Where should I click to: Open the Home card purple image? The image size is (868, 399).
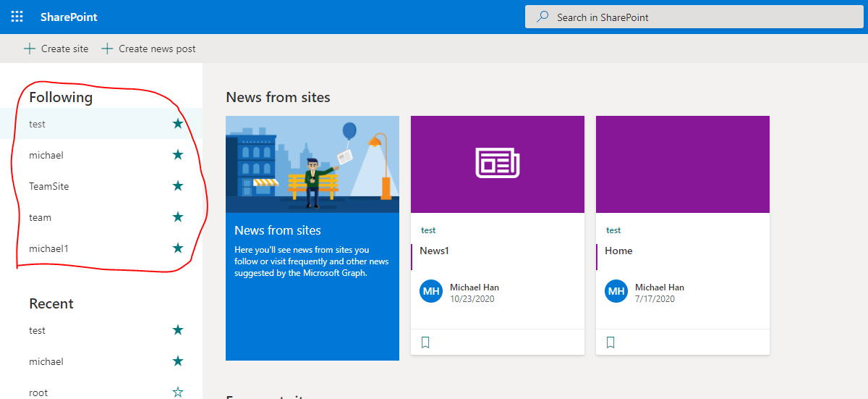[x=683, y=164]
